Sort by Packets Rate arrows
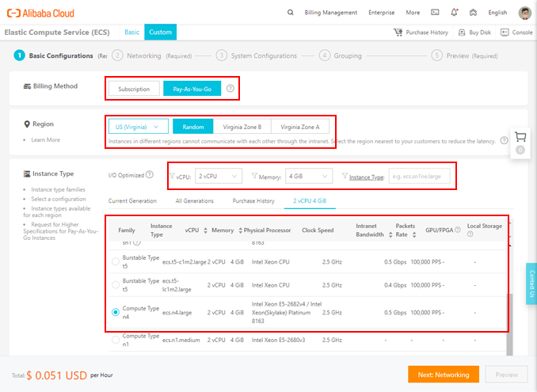The image size is (537, 392). (414, 234)
